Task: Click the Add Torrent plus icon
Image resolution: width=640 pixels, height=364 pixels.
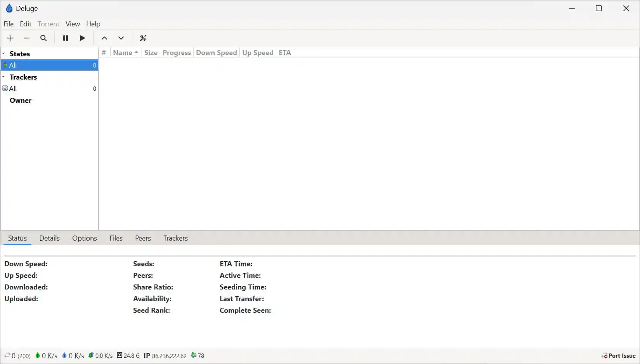Action: pos(10,38)
